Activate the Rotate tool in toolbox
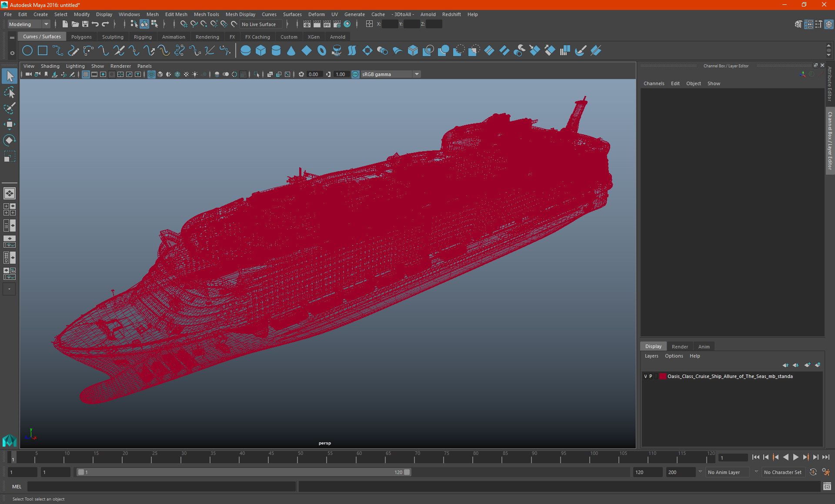The height and width of the screenshot is (504, 835). [9, 140]
